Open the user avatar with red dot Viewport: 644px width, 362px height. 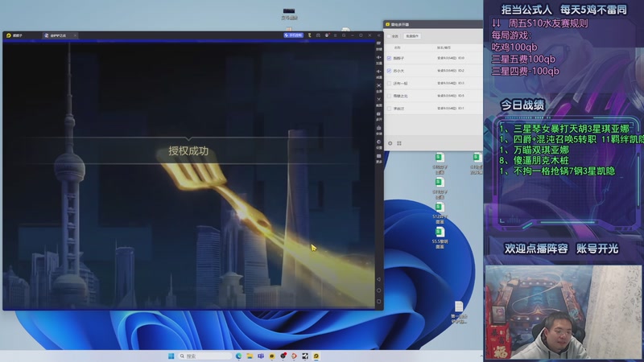tap(327, 35)
